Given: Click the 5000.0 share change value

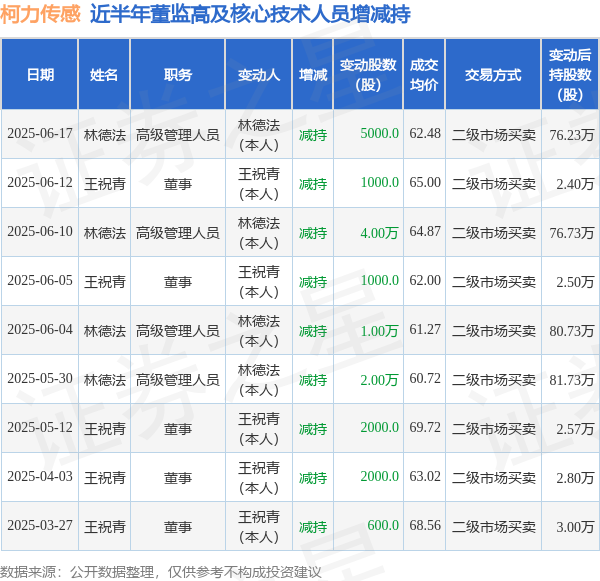Looking at the screenshot, I should 380,134.
